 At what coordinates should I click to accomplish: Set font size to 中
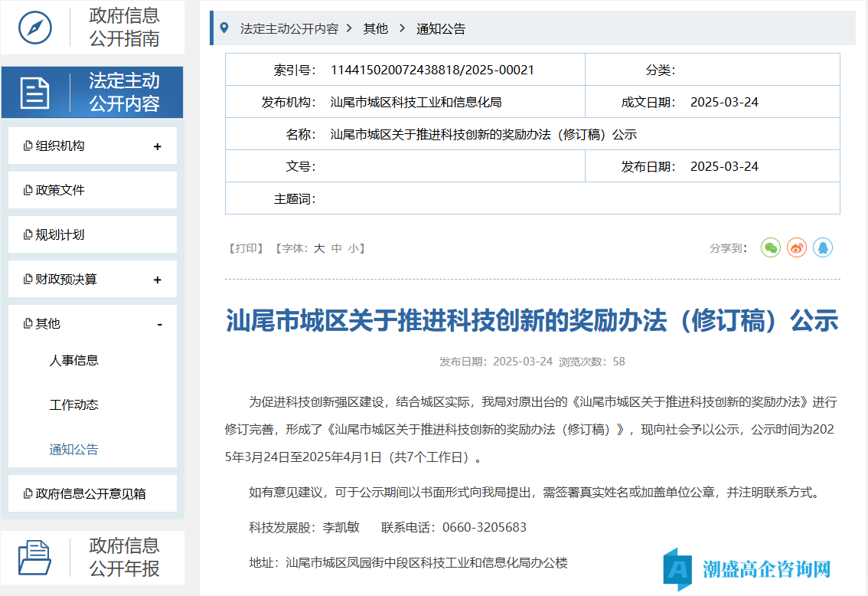click(x=336, y=248)
